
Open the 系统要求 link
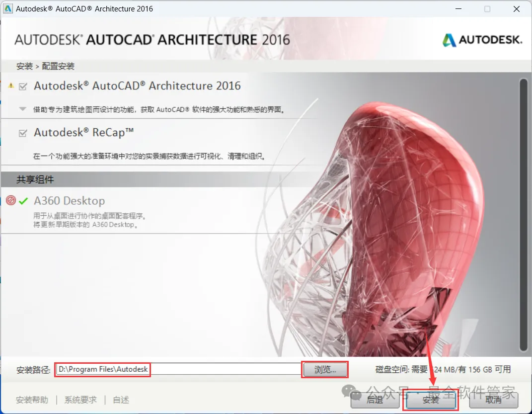click(x=81, y=400)
